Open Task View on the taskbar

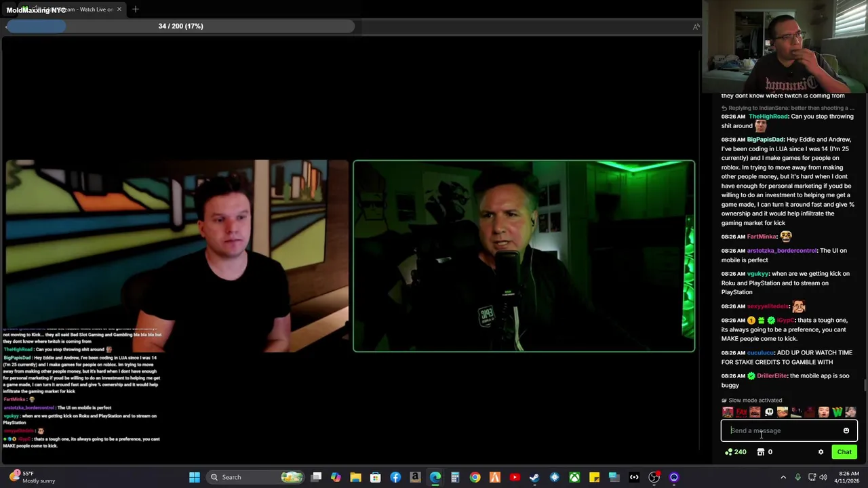point(316,477)
